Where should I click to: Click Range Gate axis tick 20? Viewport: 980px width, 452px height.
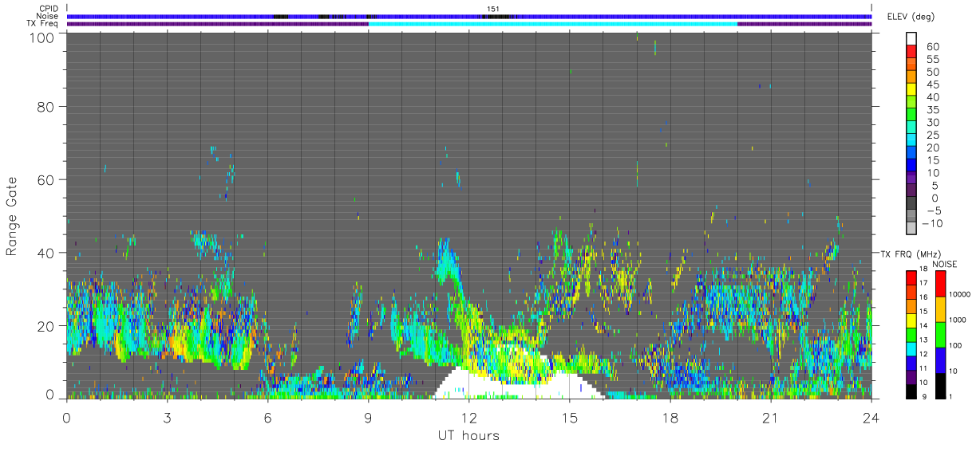tap(46, 326)
